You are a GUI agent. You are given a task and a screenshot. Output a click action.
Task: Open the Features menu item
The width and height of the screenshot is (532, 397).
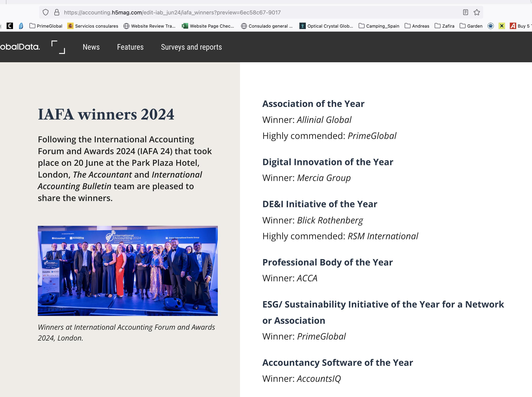pyautogui.click(x=130, y=47)
